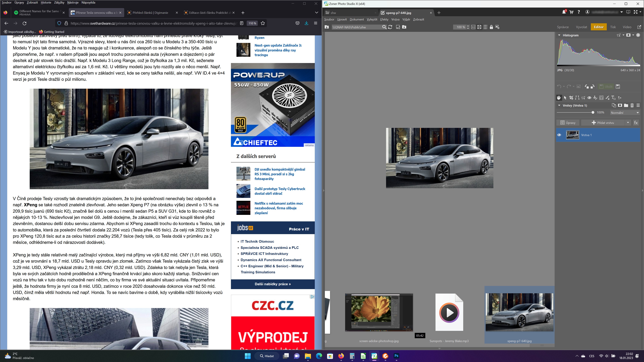Select the Crop tool in Zoner editor
Image resolution: width=644 pixels, height=362 pixels.
pyautogui.click(x=571, y=98)
